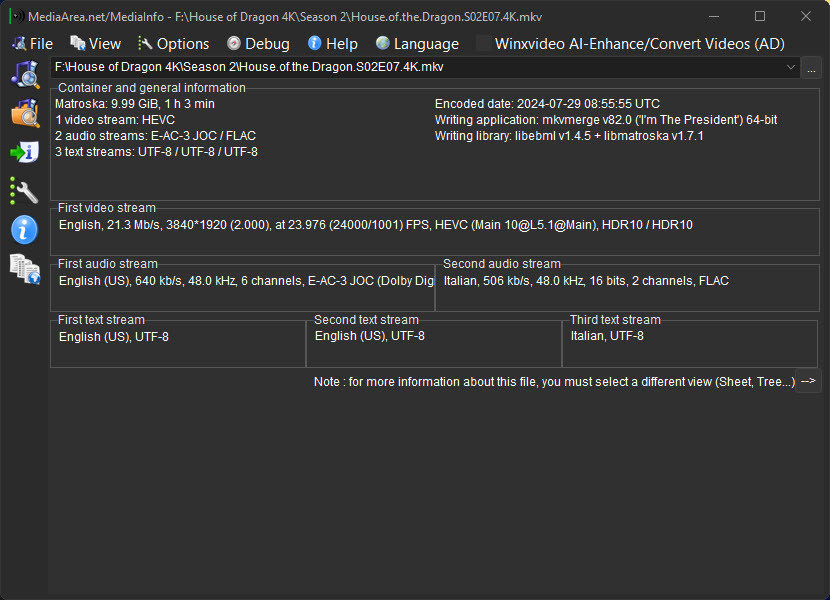The width and height of the screenshot is (830, 600).
Task: Open the Debug menu
Action: [x=258, y=43]
